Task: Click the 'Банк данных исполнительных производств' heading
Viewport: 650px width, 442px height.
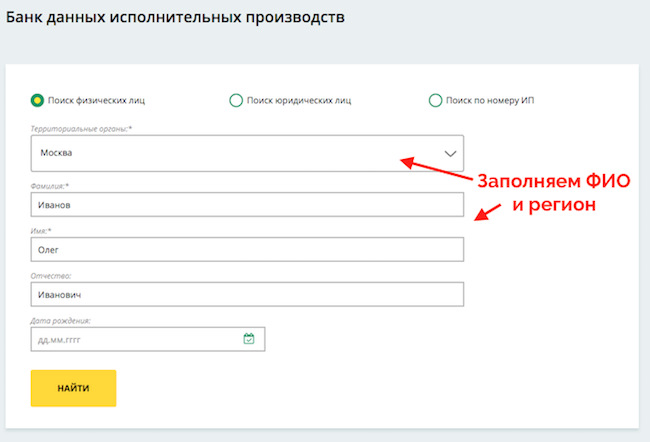Action: (x=175, y=17)
